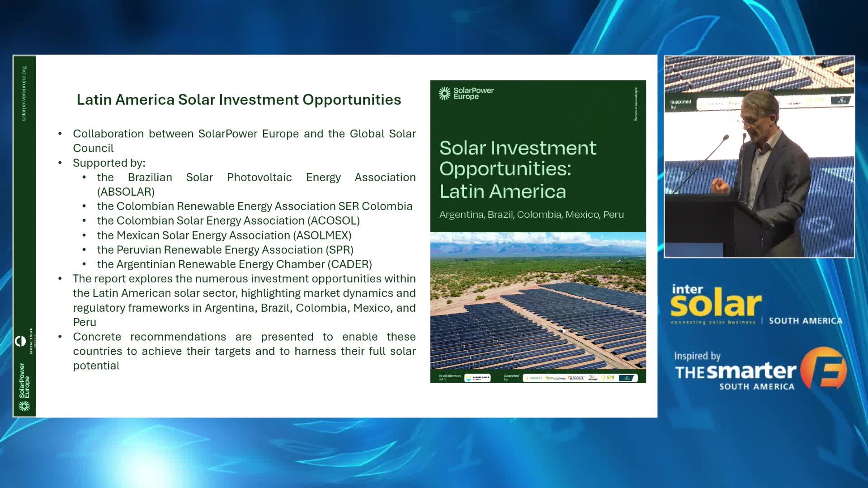
Task: Click the 'Peruvian Renewable Energy Association (SPR)' line
Action: (225, 250)
